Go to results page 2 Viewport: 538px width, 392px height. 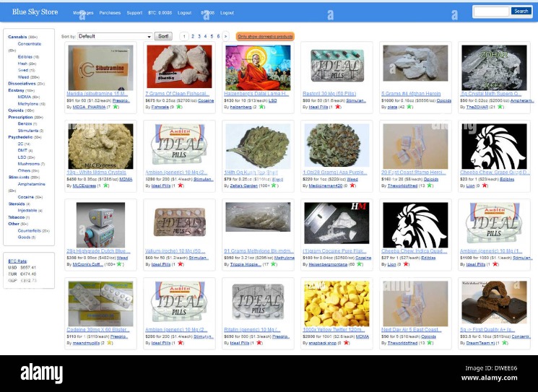(193, 36)
